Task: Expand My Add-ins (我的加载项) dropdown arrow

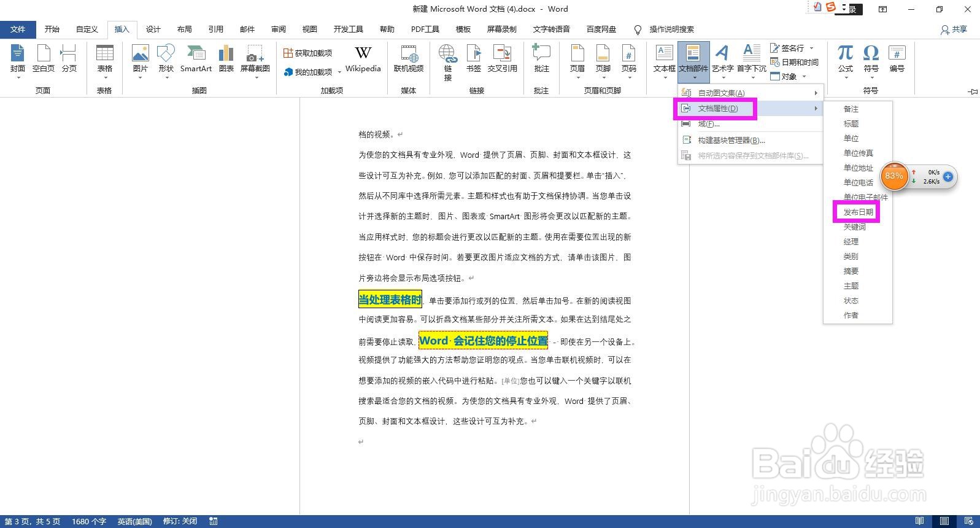Action: pos(339,72)
